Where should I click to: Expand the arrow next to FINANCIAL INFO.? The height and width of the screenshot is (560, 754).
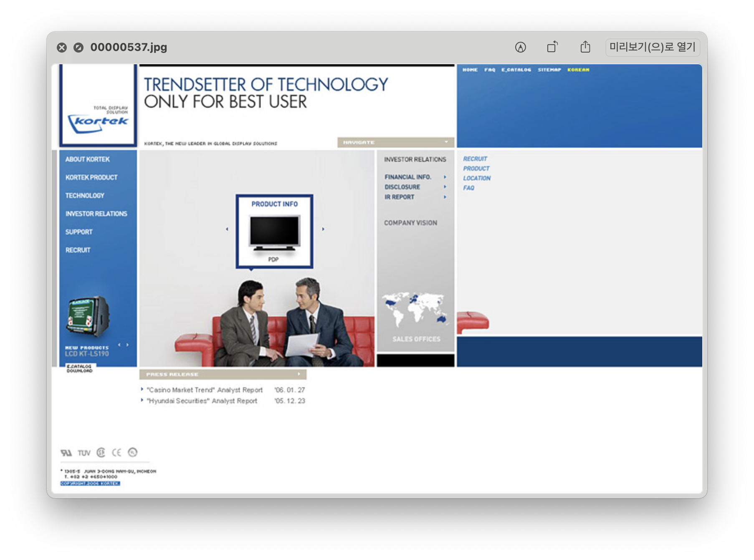445,177
